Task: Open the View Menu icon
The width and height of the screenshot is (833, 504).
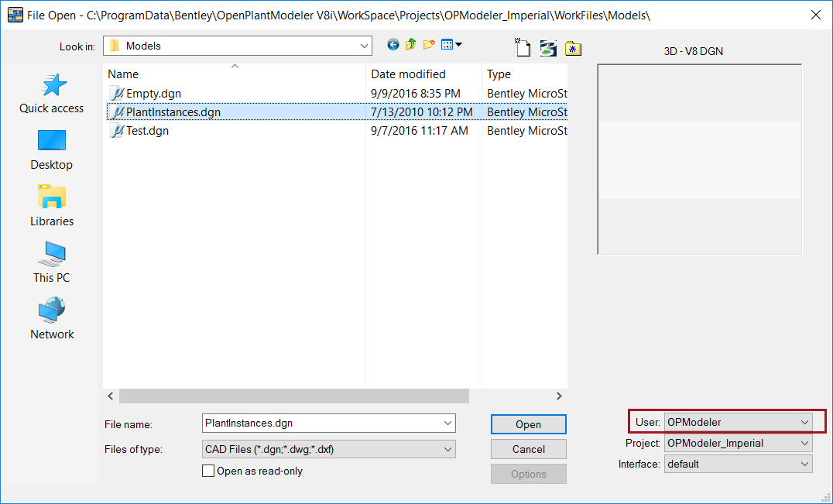Action: [447, 45]
